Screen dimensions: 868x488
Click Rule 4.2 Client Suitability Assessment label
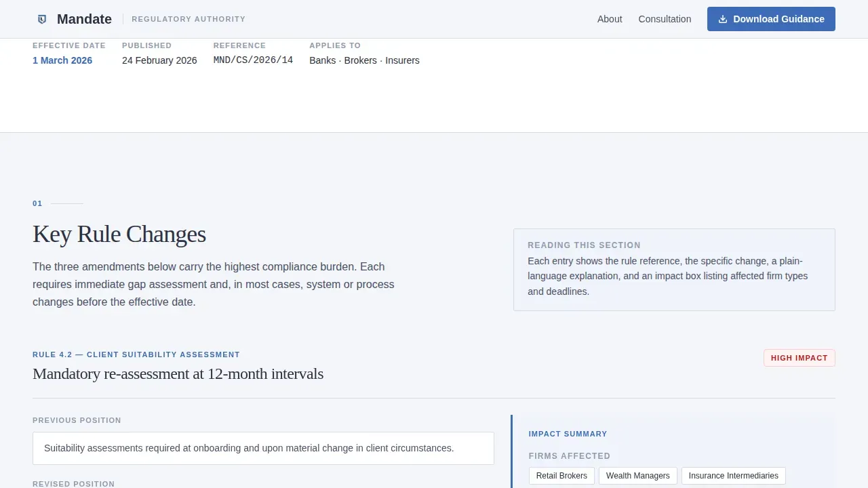click(x=136, y=354)
